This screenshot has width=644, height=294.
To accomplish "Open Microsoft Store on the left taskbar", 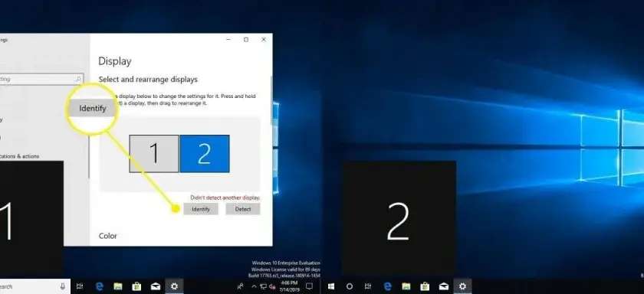I will tap(136, 286).
